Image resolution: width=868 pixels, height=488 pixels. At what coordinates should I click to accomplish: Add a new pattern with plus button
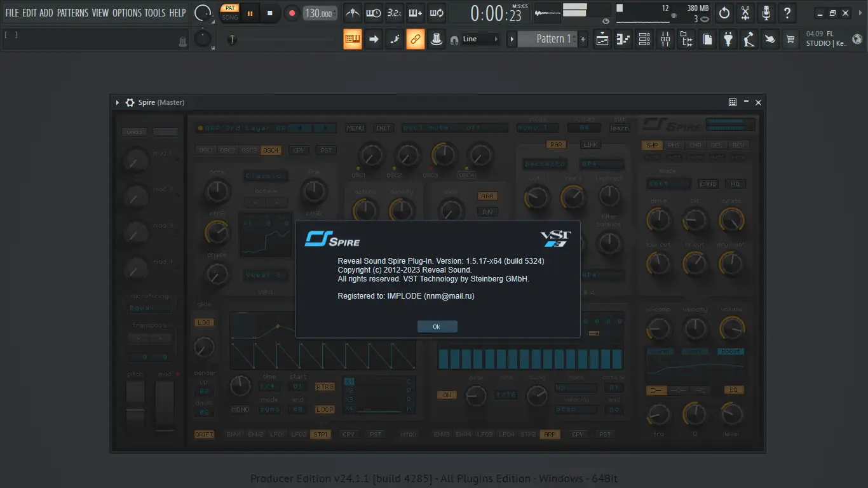(x=583, y=39)
